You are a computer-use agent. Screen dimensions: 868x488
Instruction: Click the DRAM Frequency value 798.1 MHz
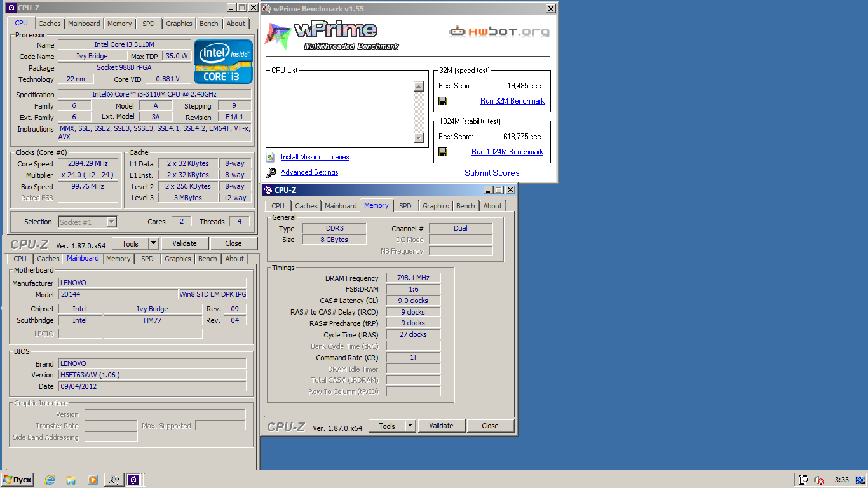413,278
